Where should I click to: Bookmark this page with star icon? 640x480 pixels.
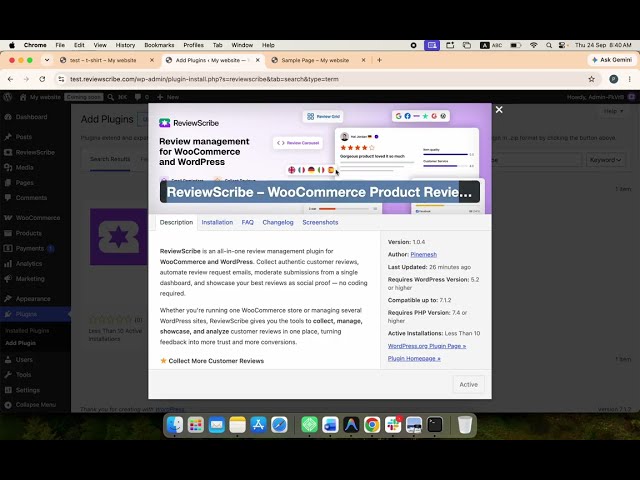[x=591, y=79]
